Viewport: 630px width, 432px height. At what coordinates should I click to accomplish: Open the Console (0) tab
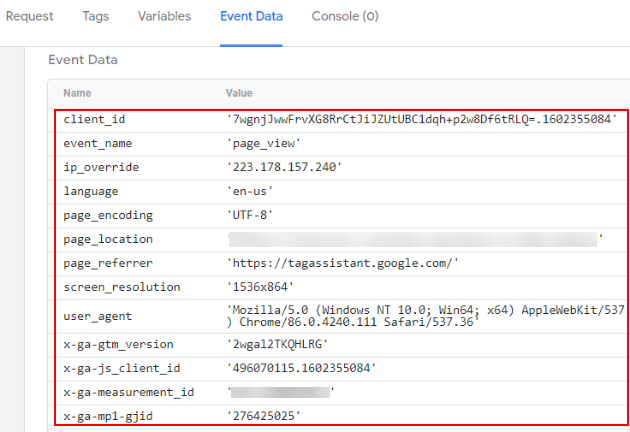click(345, 16)
